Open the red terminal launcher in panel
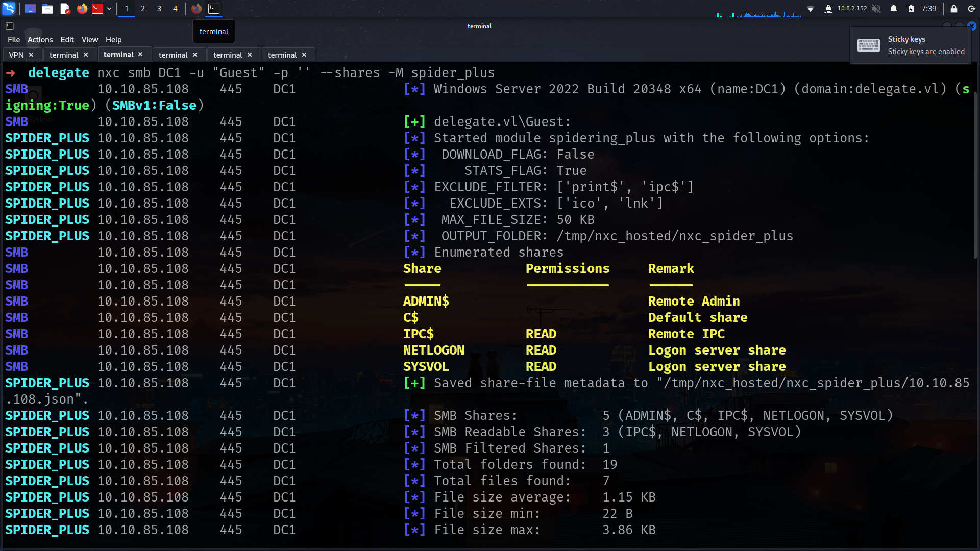The width and height of the screenshot is (980, 551). [x=97, y=9]
